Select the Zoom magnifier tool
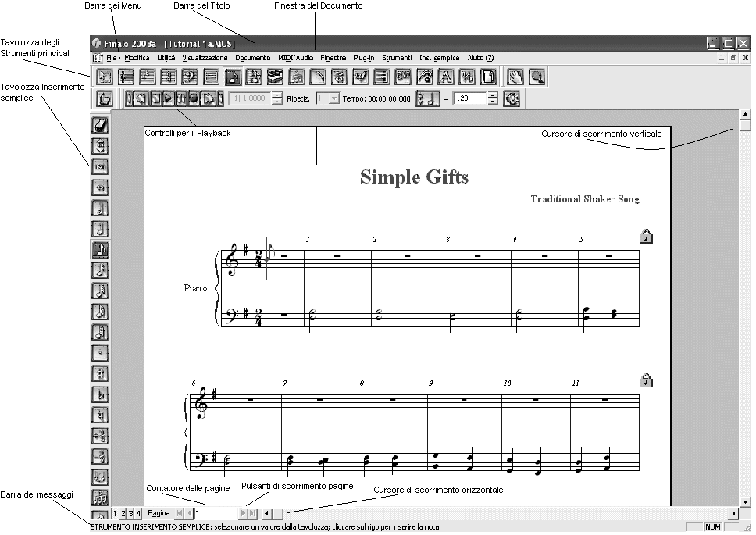This screenshot has width=756, height=535. 537,77
